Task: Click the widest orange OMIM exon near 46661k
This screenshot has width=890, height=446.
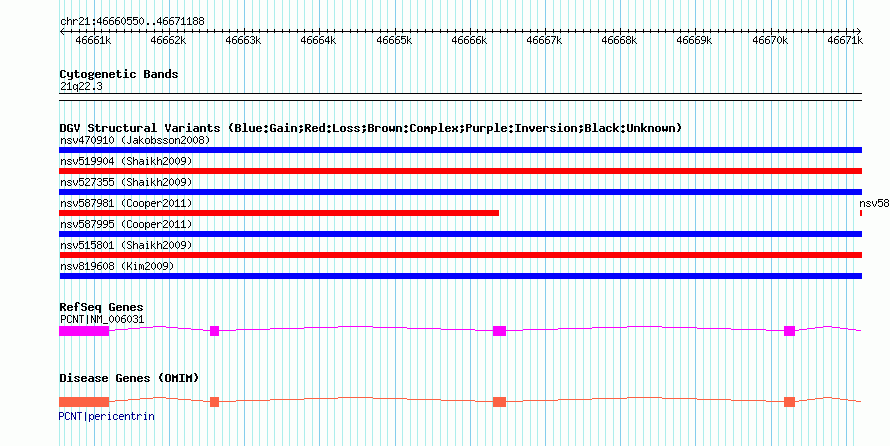Action: pos(84,402)
